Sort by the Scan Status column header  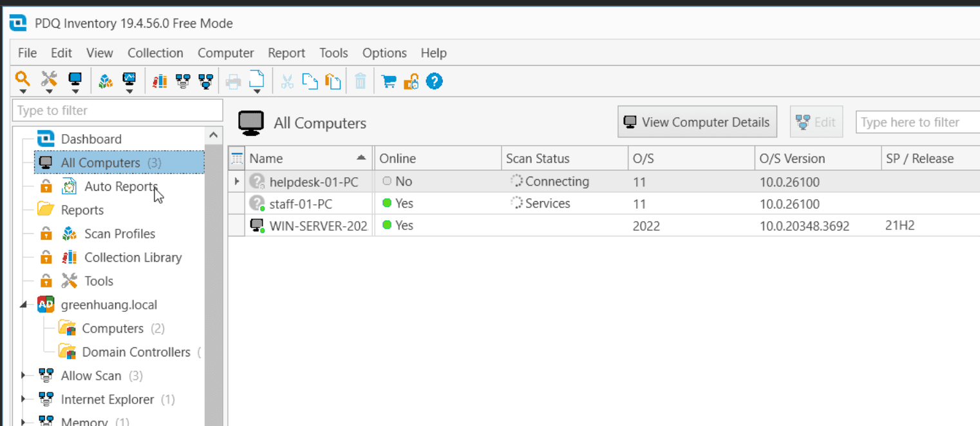click(564, 159)
